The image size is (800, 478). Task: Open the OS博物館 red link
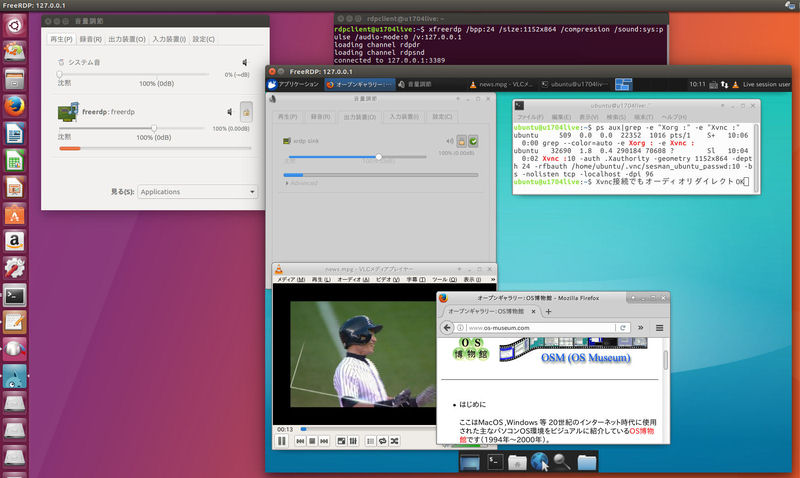pos(641,431)
